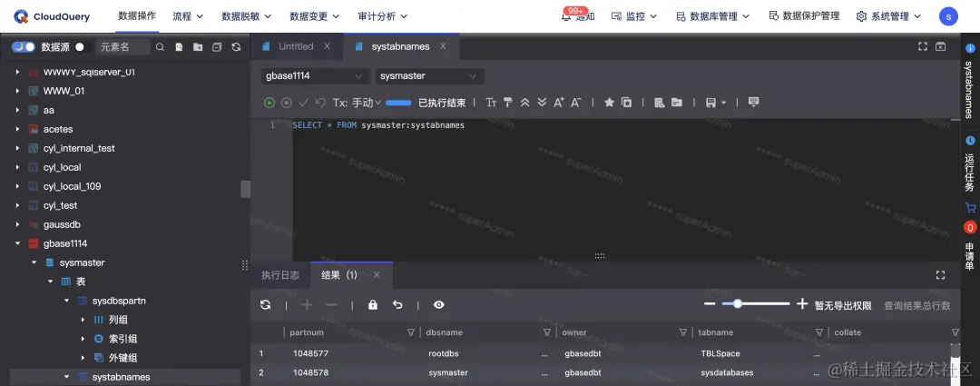Refresh the data source tree
Viewport: 980px width, 386px height.
pyautogui.click(x=236, y=47)
